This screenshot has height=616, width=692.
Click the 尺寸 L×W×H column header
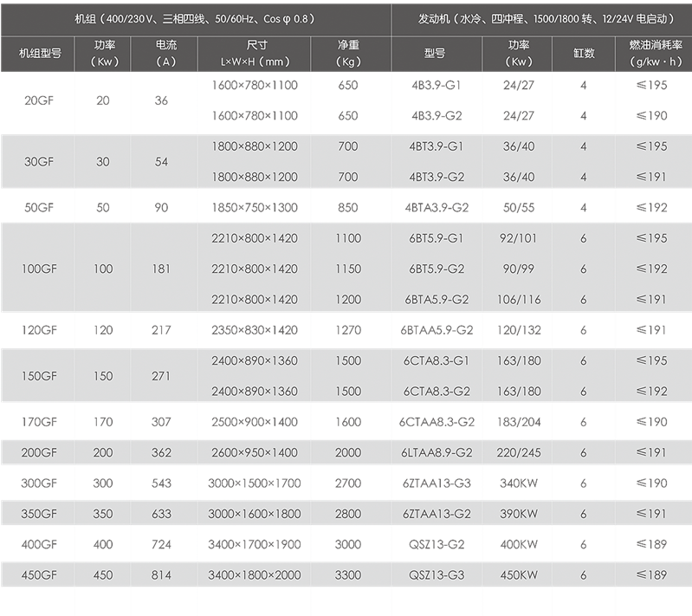pos(255,54)
